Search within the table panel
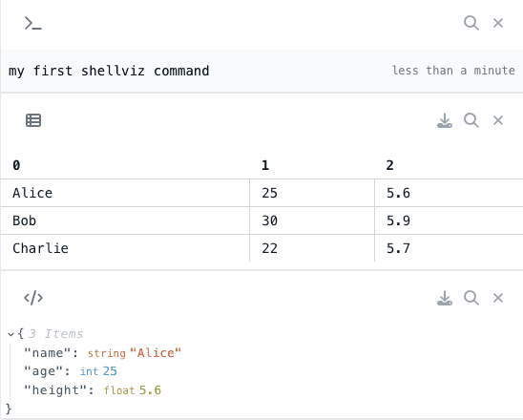Viewport: 523px width, 420px height. tap(471, 120)
